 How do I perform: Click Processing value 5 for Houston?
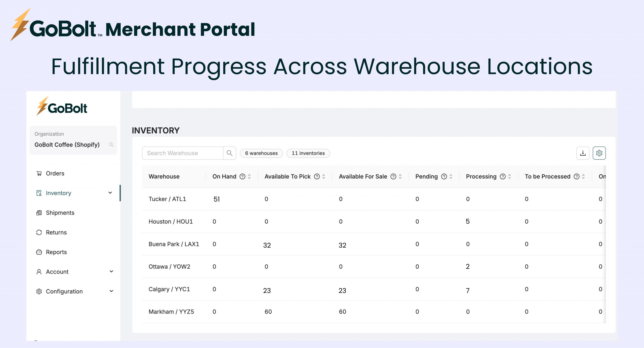click(468, 221)
